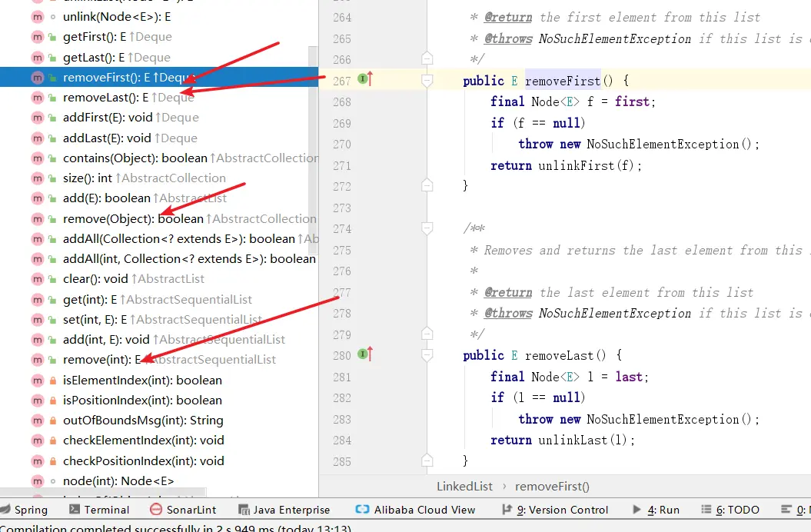Click implements gutter icon on line 267
Screen dimensions: 811x532
pos(365,79)
